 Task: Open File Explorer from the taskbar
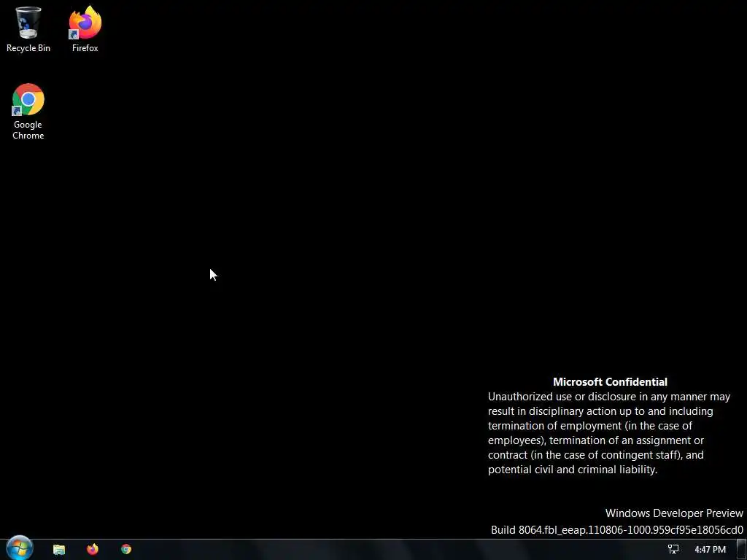59,550
